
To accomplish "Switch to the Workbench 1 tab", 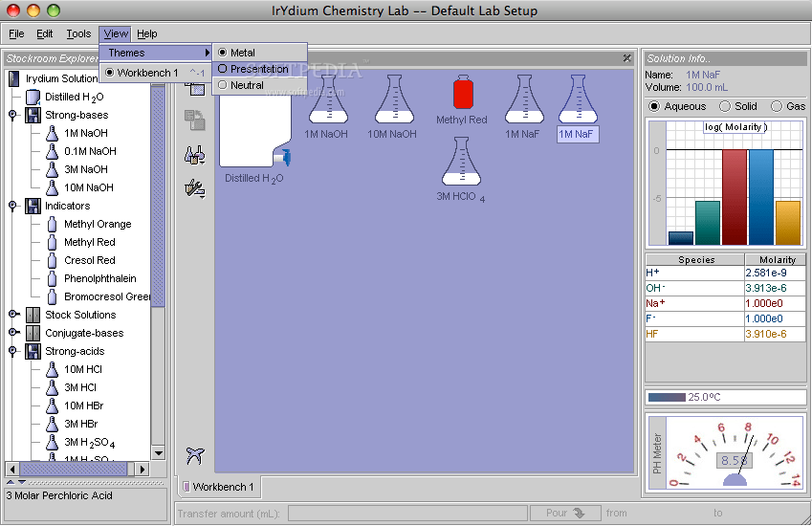I will click(219, 487).
